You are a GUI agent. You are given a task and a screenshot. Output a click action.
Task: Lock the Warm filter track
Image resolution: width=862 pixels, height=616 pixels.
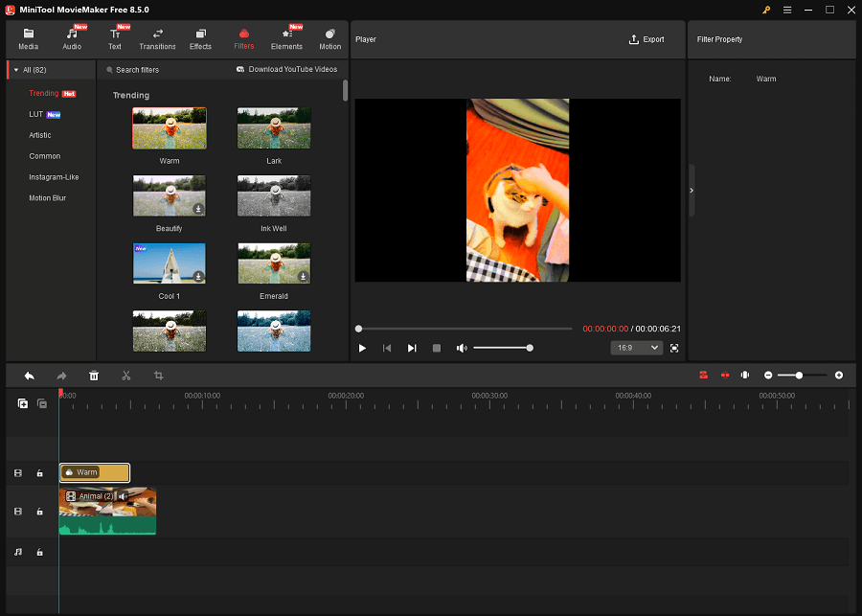tap(39, 472)
